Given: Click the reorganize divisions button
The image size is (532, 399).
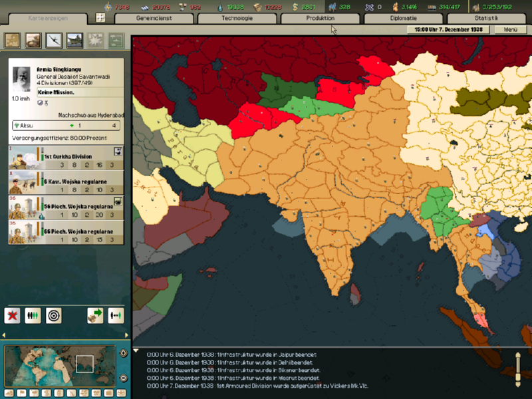Looking at the screenshot, I should [x=33, y=315].
